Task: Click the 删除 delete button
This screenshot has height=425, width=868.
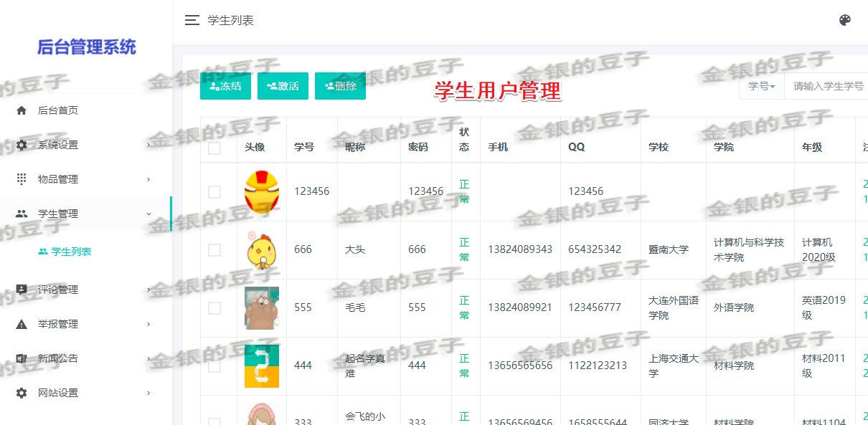Action: [340, 86]
